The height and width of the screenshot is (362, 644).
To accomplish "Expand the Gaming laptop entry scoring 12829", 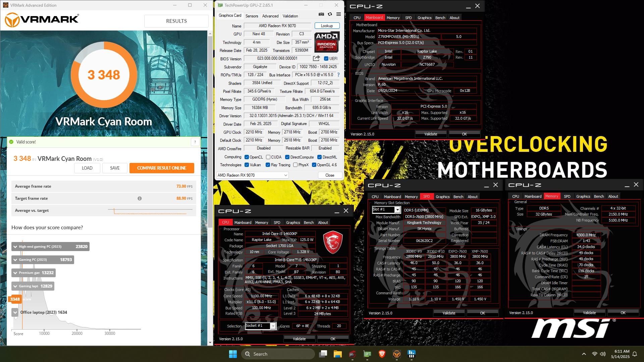I will pos(15,286).
